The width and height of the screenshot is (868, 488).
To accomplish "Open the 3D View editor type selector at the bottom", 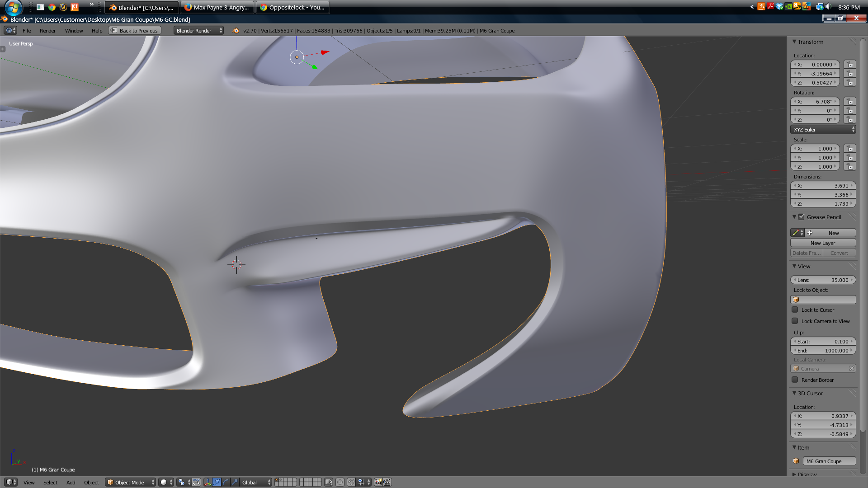I will pyautogui.click(x=10, y=482).
